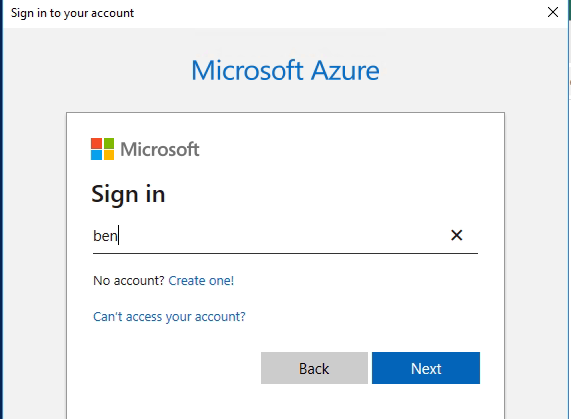Click the "No account?" label text

[129, 281]
